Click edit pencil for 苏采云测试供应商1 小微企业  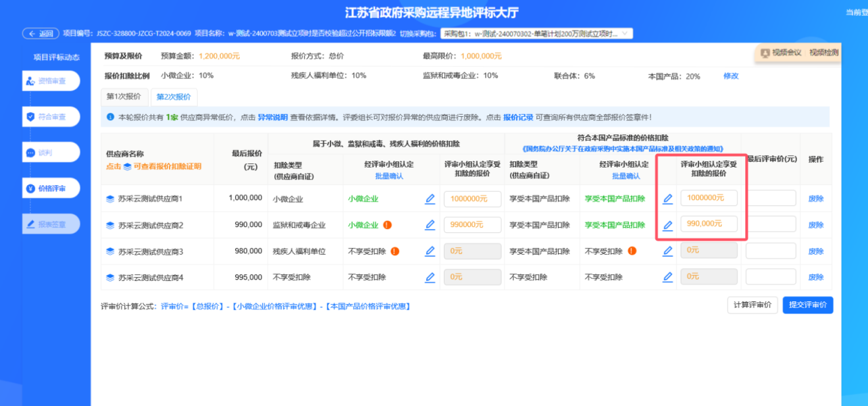tap(430, 199)
